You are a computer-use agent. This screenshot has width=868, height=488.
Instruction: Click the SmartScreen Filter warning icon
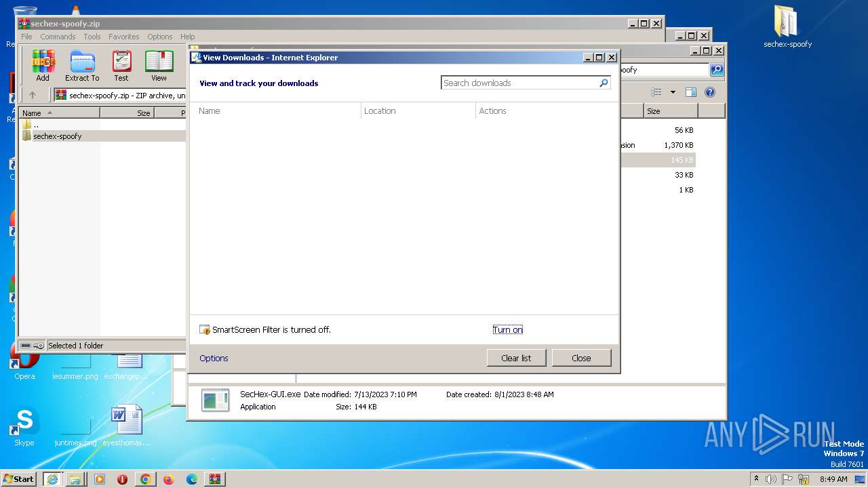tap(205, 330)
